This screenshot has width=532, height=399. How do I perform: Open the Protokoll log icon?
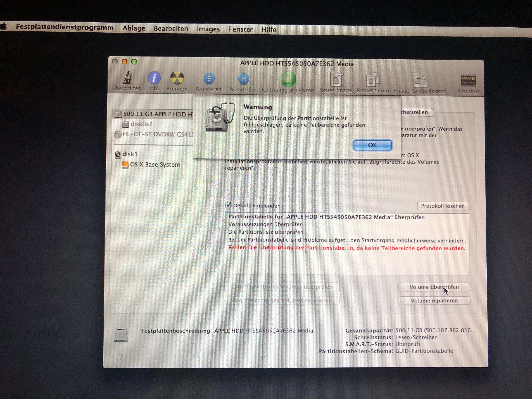tap(468, 81)
